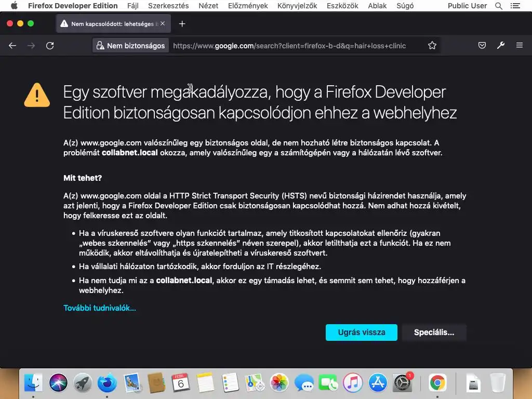Viewport: 532px width, 399px height.
Task: Open Finder from the Dock
Action: pos(33,383)
